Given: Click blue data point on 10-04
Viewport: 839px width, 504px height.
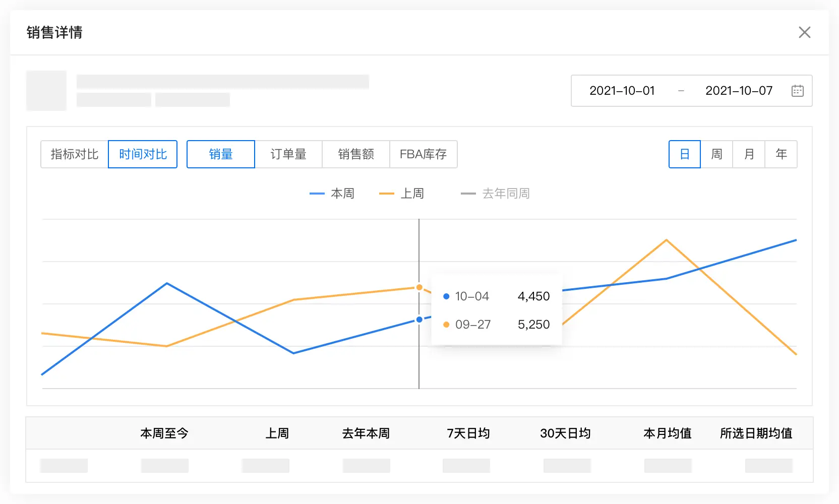Looking at the screenshot, I should click(x=419, y=320).
